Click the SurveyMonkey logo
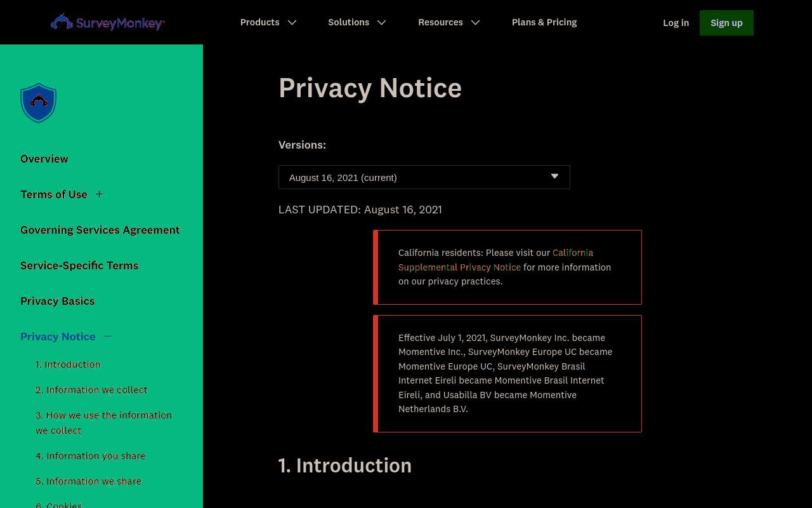812x508 pixels. click(108, 22)
